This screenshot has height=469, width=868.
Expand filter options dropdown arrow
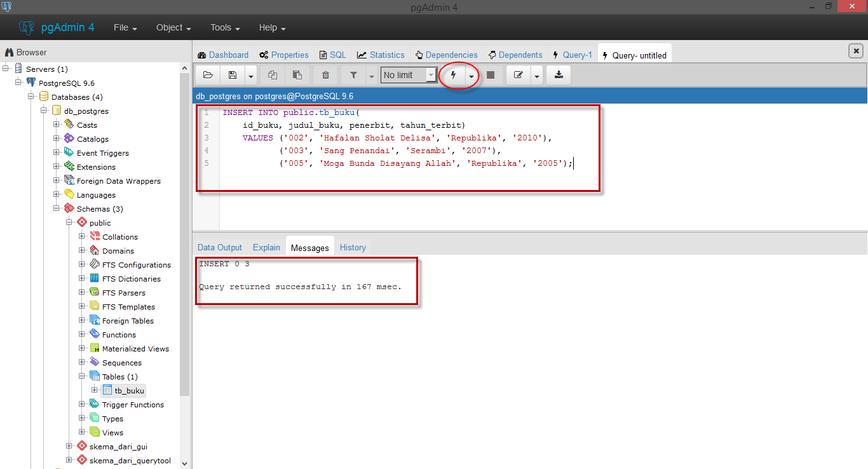point(372,76)
